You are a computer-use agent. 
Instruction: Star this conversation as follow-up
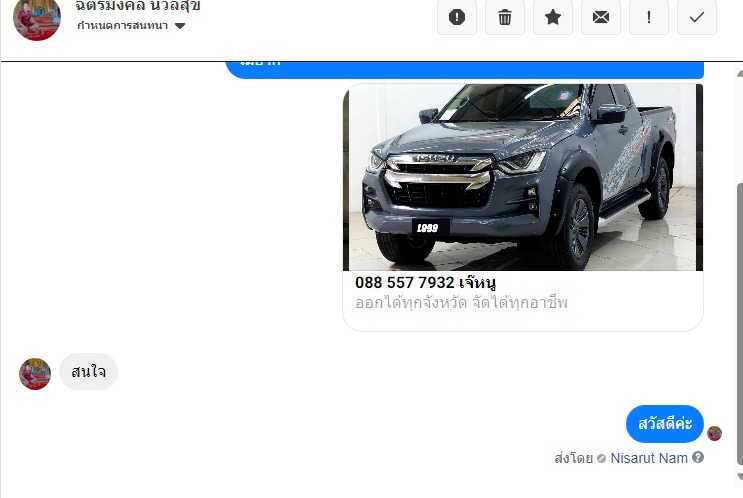[x=553, y=18]
